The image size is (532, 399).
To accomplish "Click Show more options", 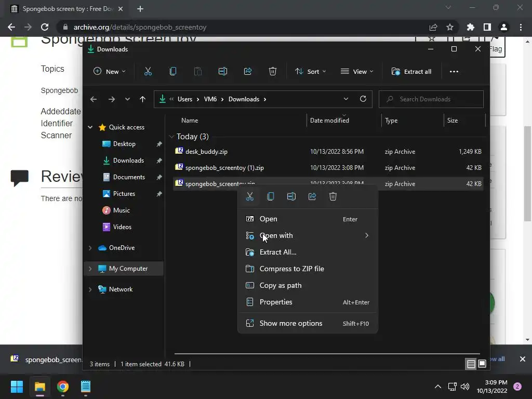I will click(308, 323).
